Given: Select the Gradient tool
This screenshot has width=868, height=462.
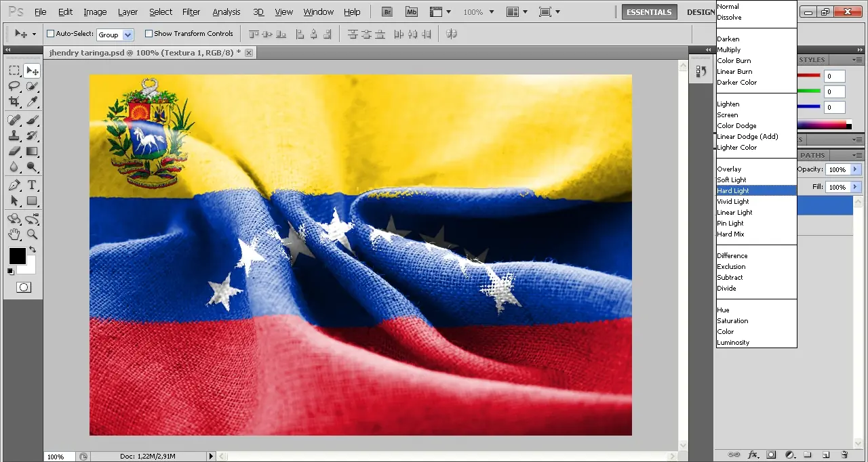Looking at the screenshot, I should (32, 151).
